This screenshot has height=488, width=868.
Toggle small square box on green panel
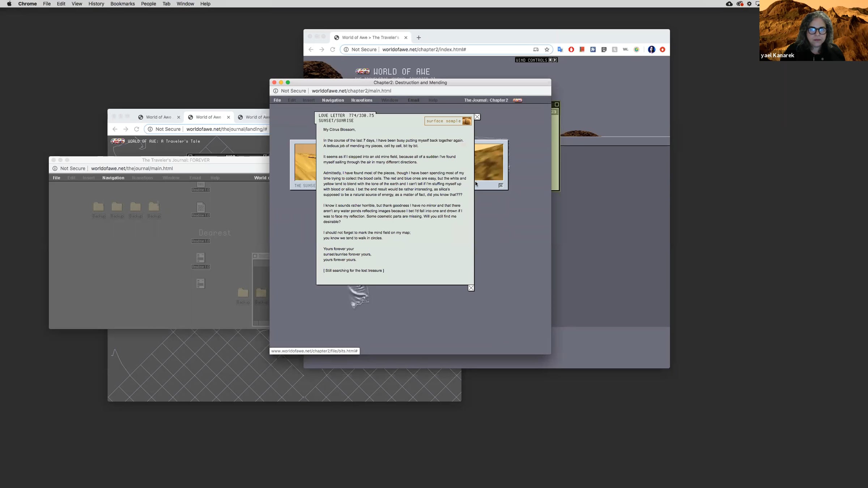coord(557,104)
